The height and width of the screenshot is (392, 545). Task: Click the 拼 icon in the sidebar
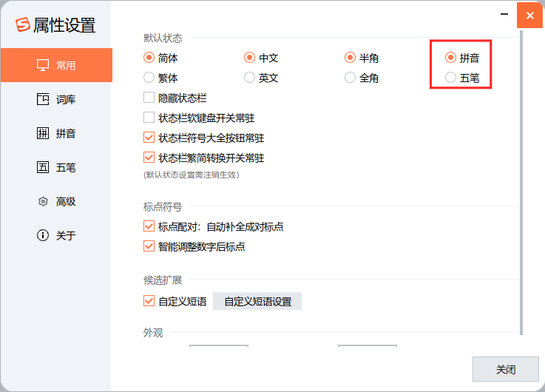(x=43, y=133)
